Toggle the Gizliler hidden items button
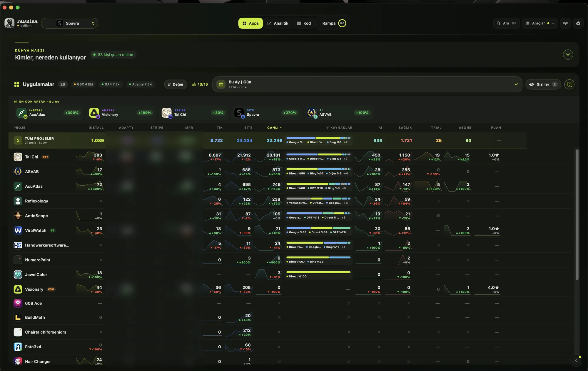Image resolution: width=588 pixels, height=371 pixels. 543,84
